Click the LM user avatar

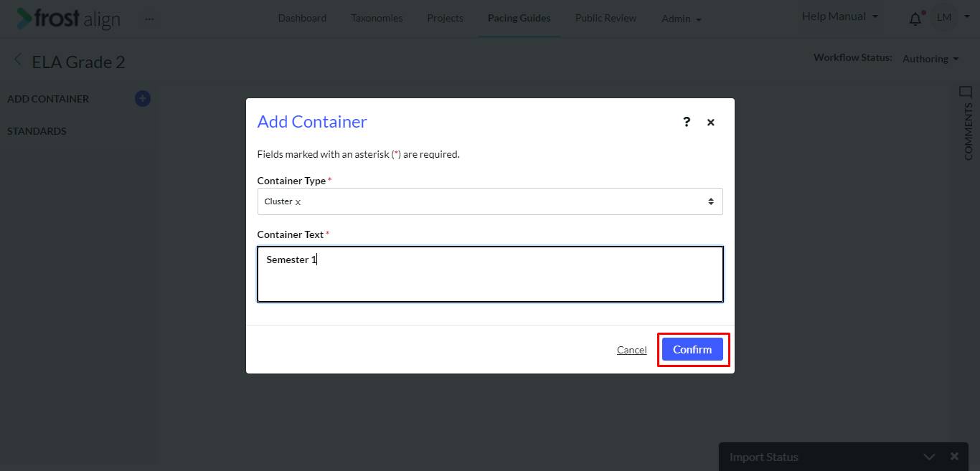pos(944,18)
